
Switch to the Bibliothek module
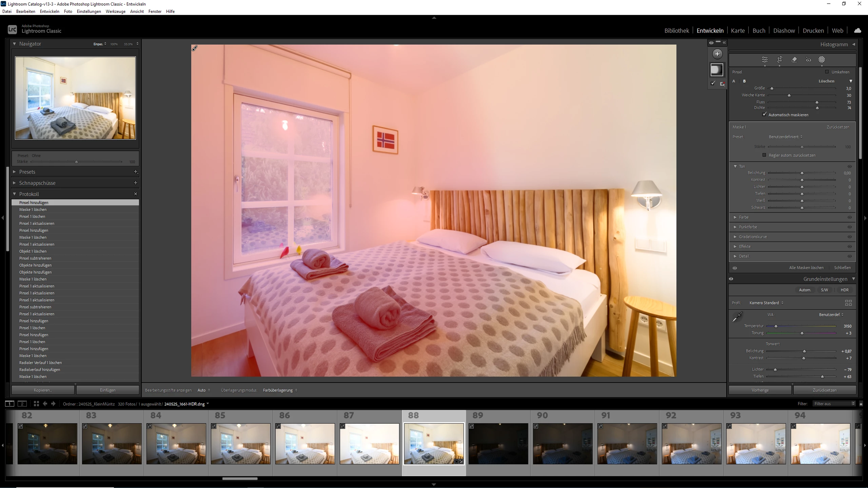676,30
